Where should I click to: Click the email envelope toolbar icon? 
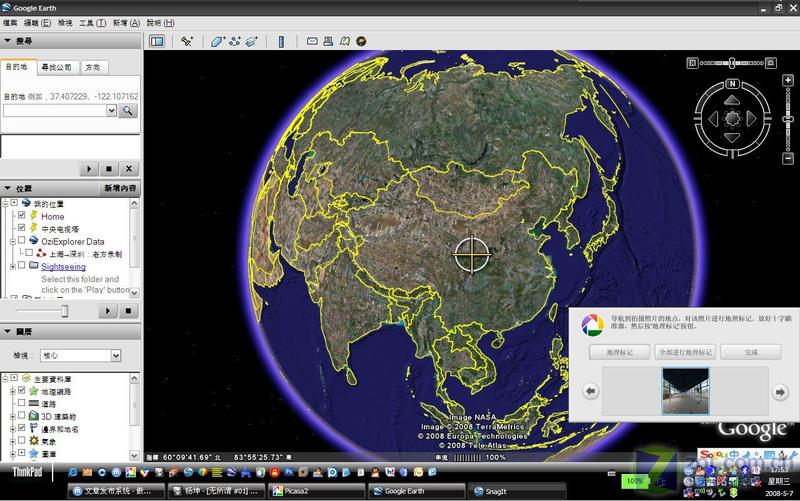click(312, 41)
